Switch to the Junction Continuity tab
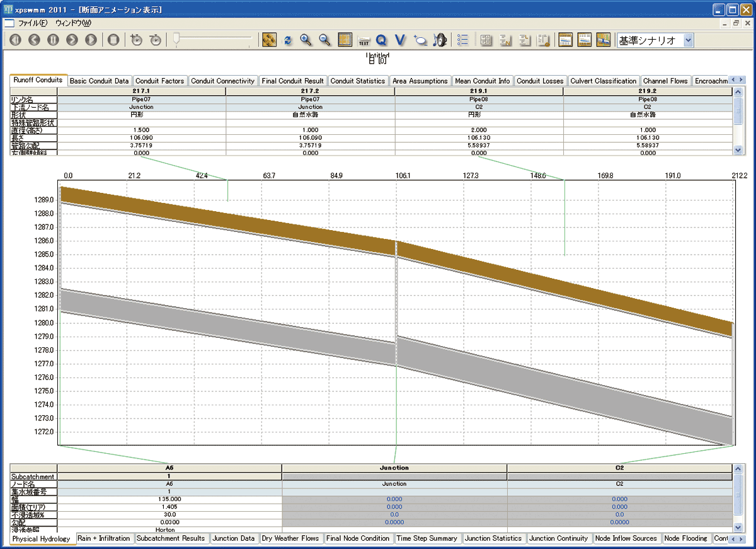The height and width of the screenshot is (549, 756). (559, 538)
